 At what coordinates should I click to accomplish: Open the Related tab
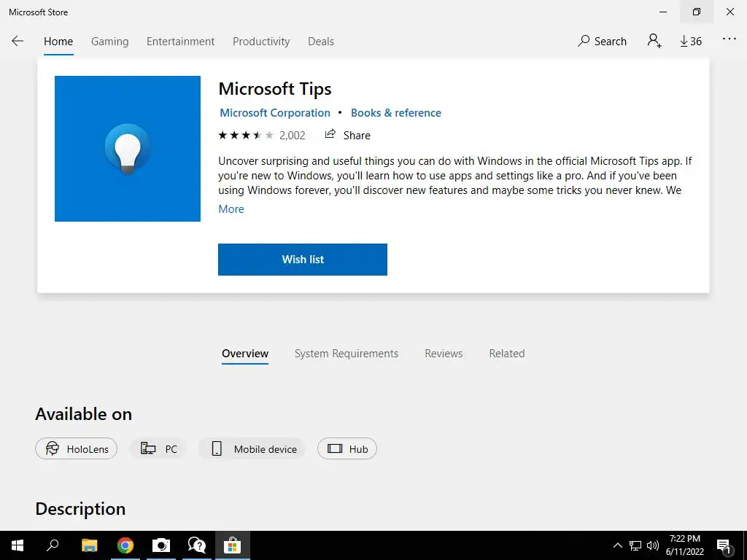(507, 354)
